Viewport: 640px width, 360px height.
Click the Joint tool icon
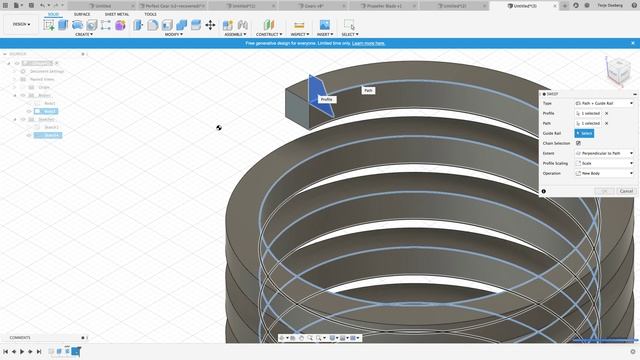243,25
